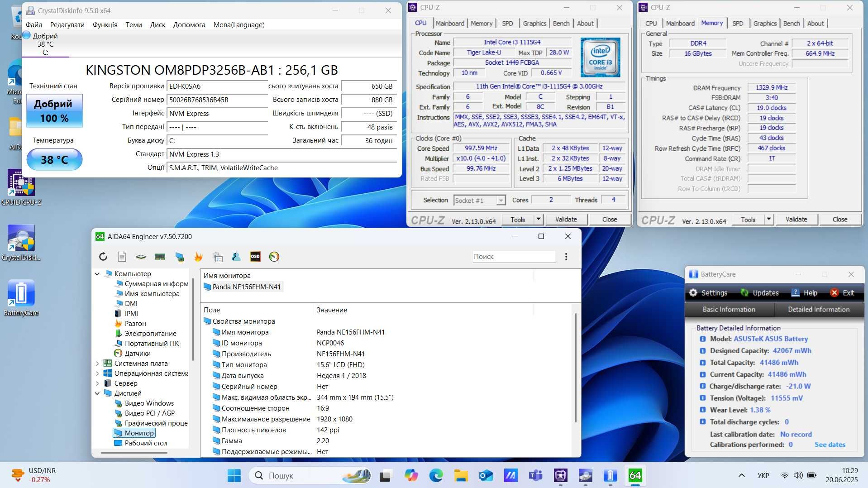This screenshot has height=488, width=868.
Task: Click the See dates link in BatteryCare
Action: 830,445
